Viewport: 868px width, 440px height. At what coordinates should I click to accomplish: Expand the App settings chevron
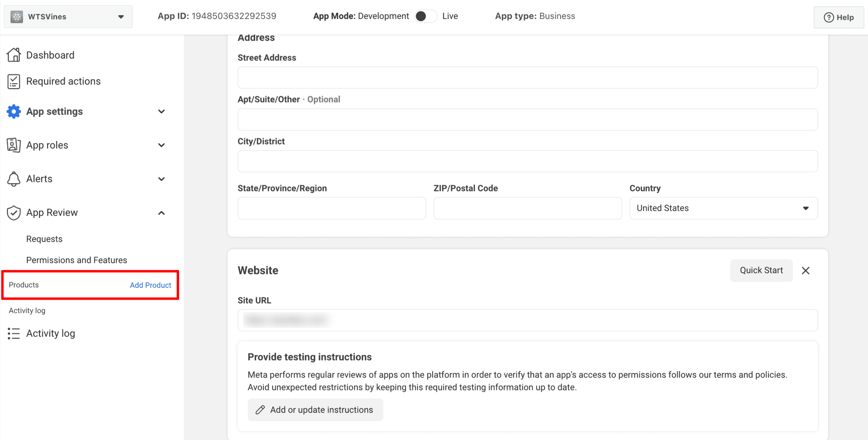[x=161, y=111]
